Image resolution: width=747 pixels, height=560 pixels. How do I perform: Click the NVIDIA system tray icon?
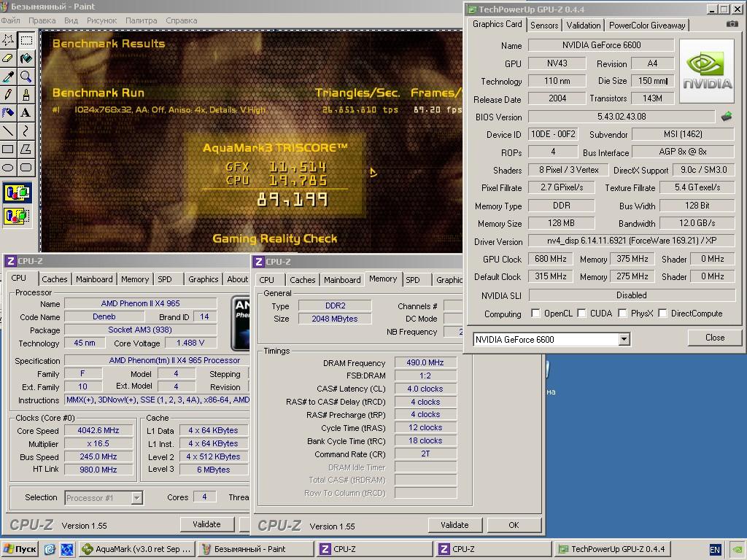coord(737,550)
